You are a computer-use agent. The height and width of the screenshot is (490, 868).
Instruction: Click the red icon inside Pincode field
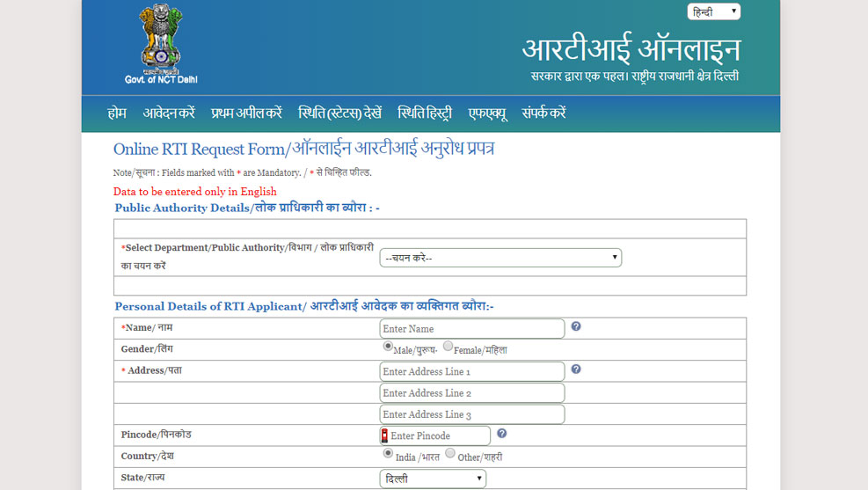[384, 435]
